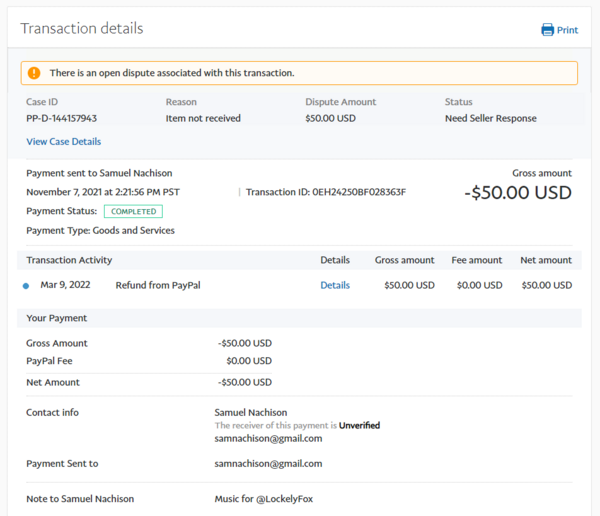
Task: Click the orange warning exclamation icon
Action: pos(34,73)
